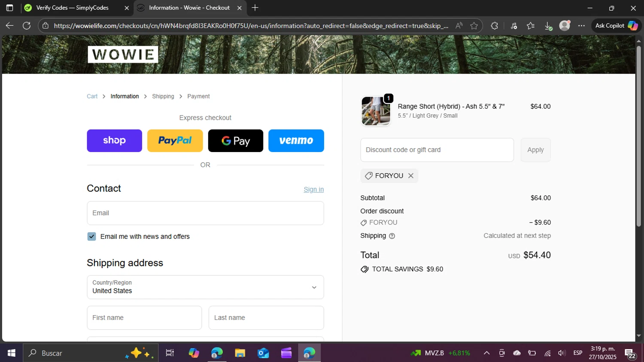Reload the checkout page
644x362 pixels.
pos(27,26)
